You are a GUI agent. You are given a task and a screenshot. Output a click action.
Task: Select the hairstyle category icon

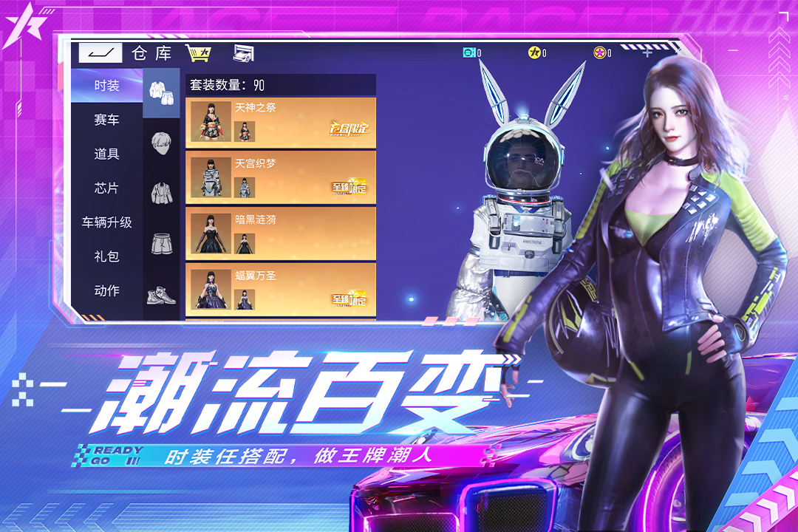click(x=161, y=142)
